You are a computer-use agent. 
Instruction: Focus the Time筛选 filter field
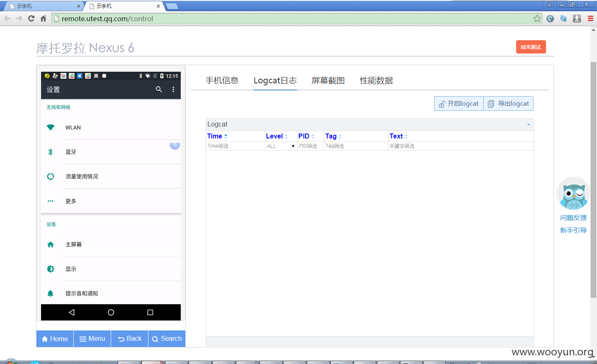(x=235, y=146)
